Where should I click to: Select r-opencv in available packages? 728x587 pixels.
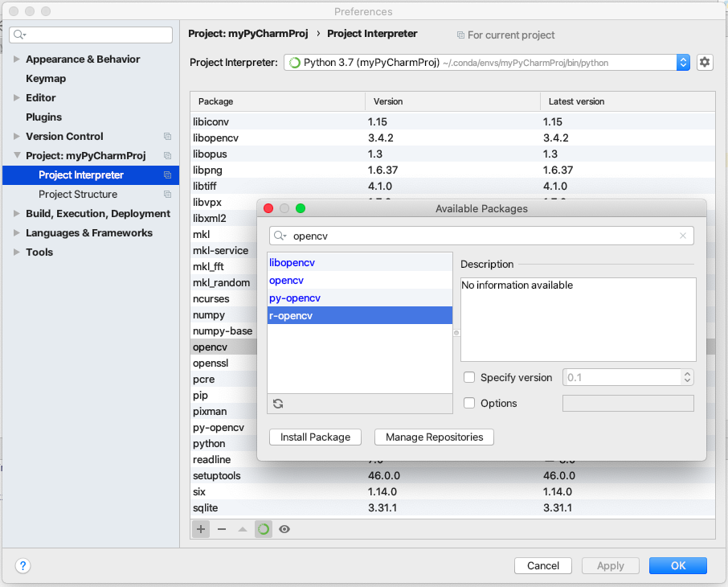(360, 315)
